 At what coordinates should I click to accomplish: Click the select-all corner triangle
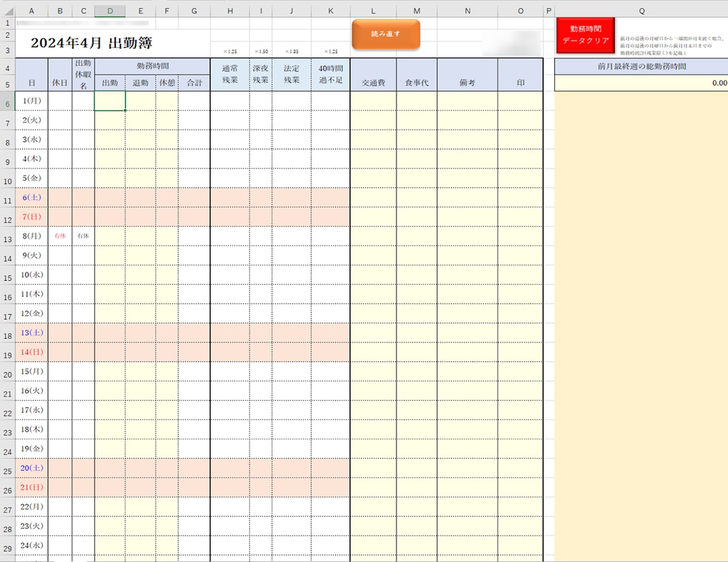point(8,11)
